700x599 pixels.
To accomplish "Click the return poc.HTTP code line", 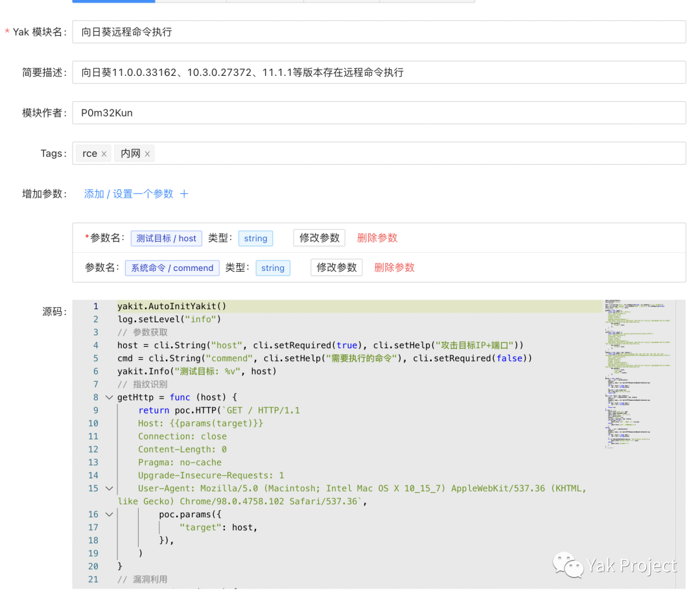I will pyautogui.click(x=219, y=410).
